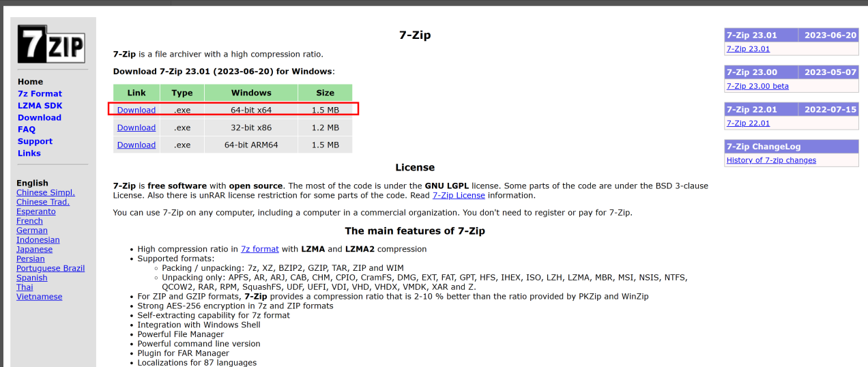Image resolution: width=868 pixels, height=367 pixels.
Task: Click the English language label
Action: (32, 183)
